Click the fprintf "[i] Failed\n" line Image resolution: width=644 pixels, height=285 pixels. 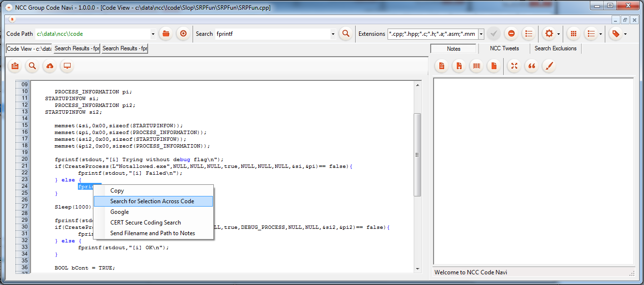[x=130, y=173]
